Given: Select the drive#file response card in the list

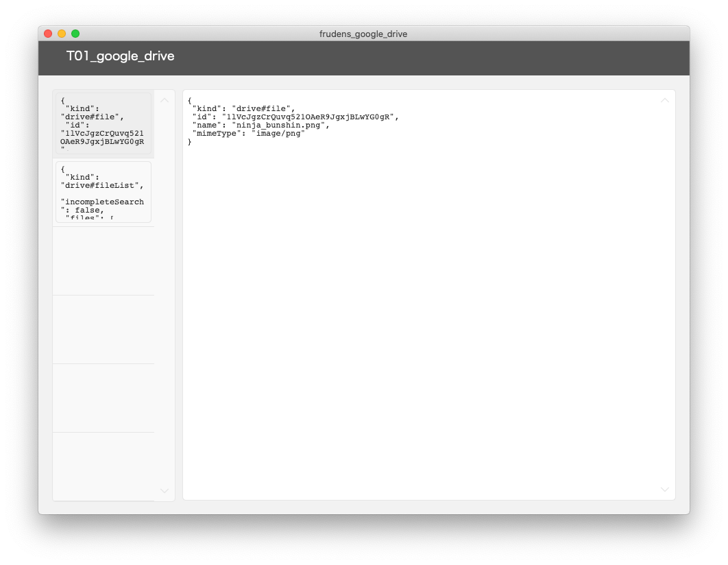Looking at the screenshot, I should (104, 123).
